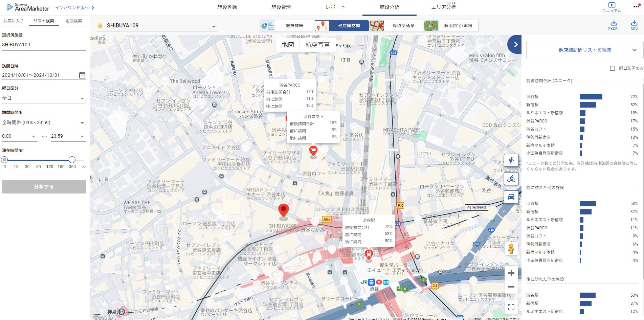Select the bicycle mode icon
Screen dimensions: 644x320
pyautogui.click(x=511, y=179)
